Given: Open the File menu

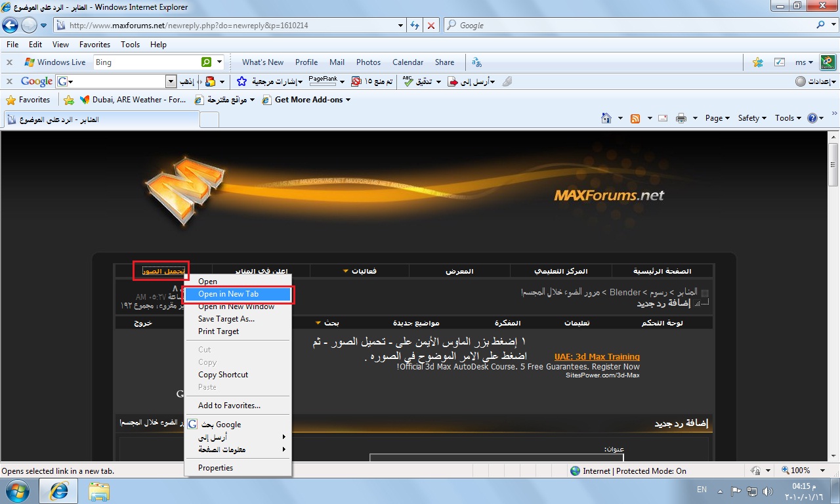Looking at the screenshot, I should coord(12,45).
